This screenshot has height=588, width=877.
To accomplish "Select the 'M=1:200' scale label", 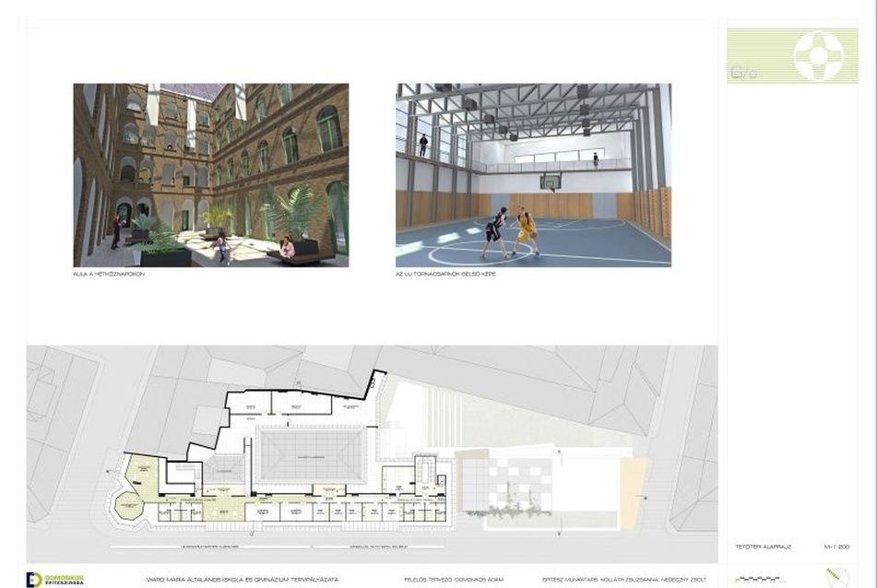I will coord(836,547).
